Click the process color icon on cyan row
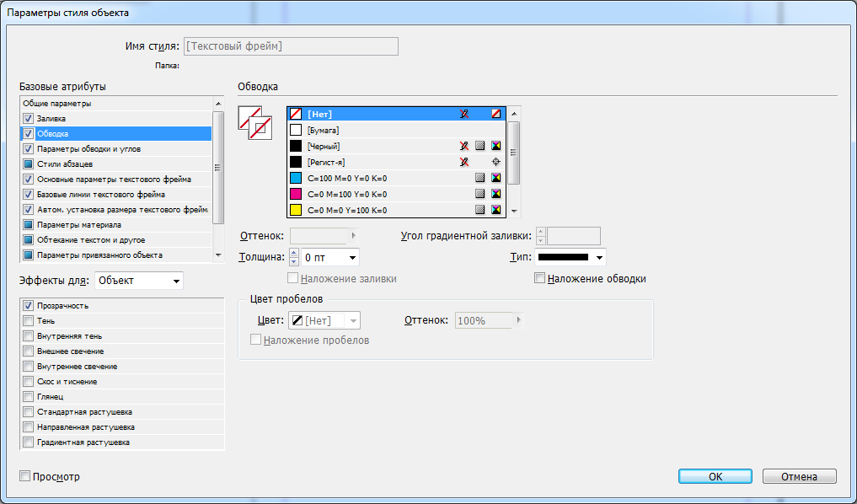The image size is (857, 504). (479, 178)
